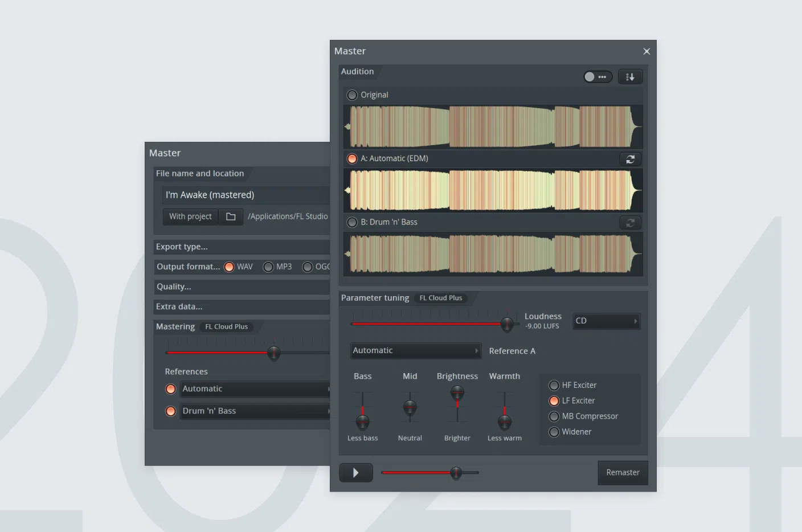Click the Audition section header

tap(357, 72)
